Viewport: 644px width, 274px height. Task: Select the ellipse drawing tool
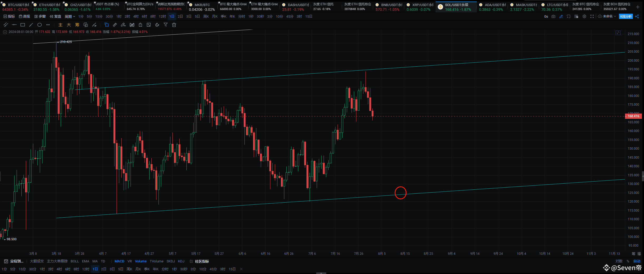click(40, 25)
